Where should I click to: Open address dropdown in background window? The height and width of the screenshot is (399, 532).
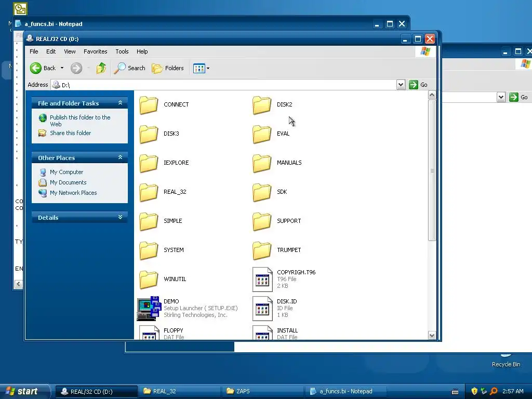tap(501, 97)
